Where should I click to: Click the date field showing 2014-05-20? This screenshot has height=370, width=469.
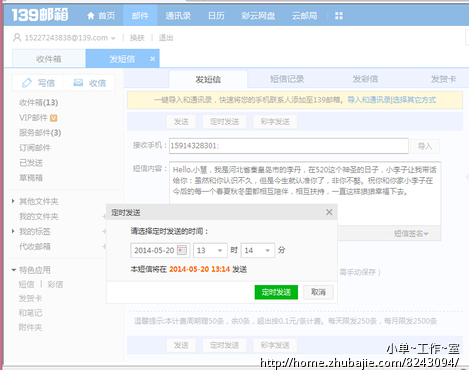[160, 250]
